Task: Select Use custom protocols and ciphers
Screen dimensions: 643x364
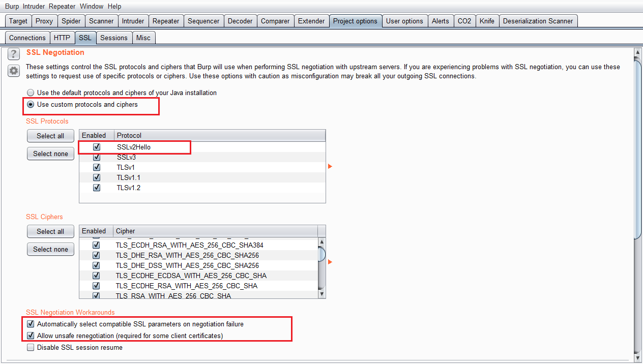Action: 31,105
